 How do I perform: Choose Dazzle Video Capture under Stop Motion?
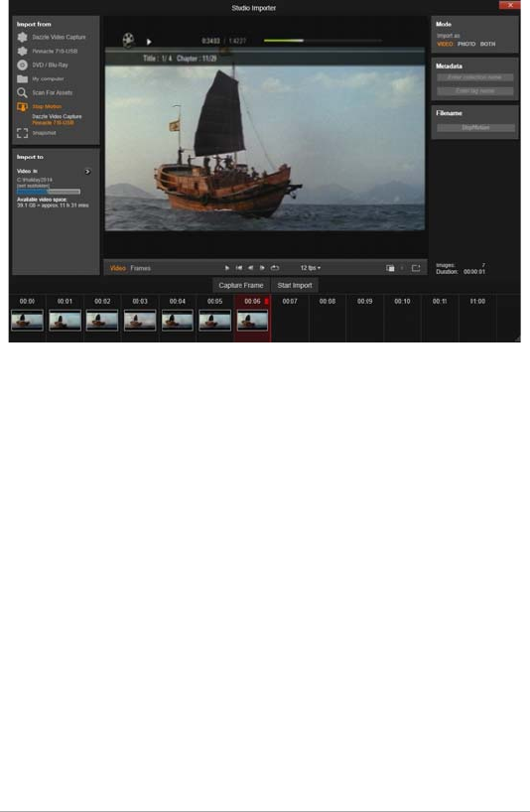pyautogui.click(x=57, y=116)
